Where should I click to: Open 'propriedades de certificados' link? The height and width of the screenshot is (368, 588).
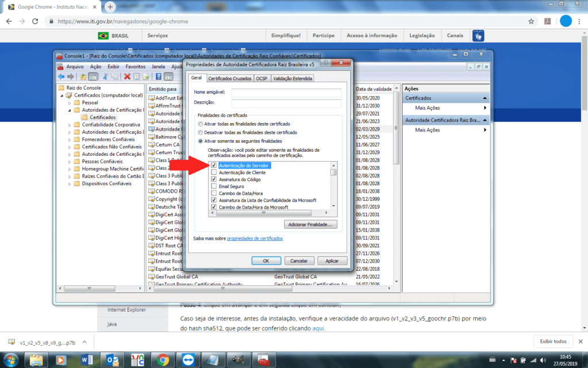pyautogui.click(x=255, y=239)
